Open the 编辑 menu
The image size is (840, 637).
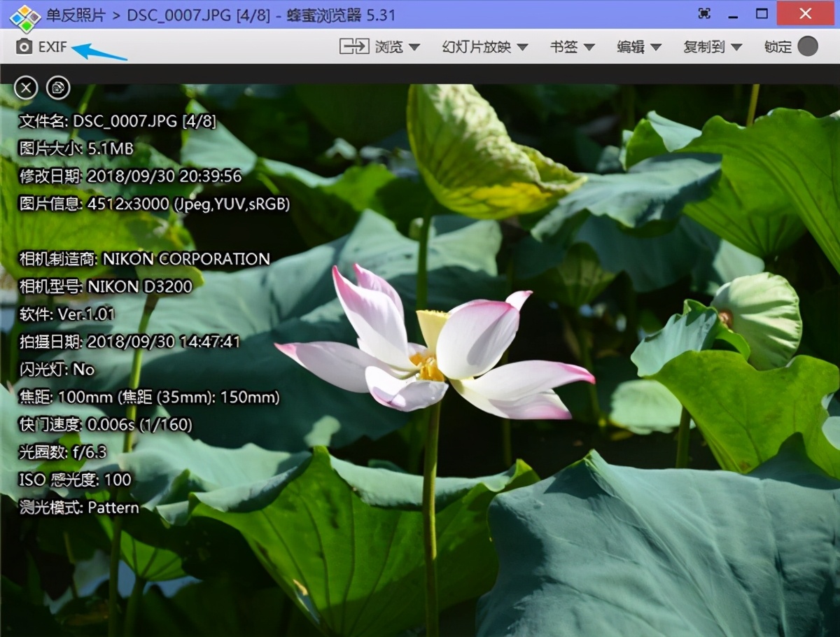[638, 47]
